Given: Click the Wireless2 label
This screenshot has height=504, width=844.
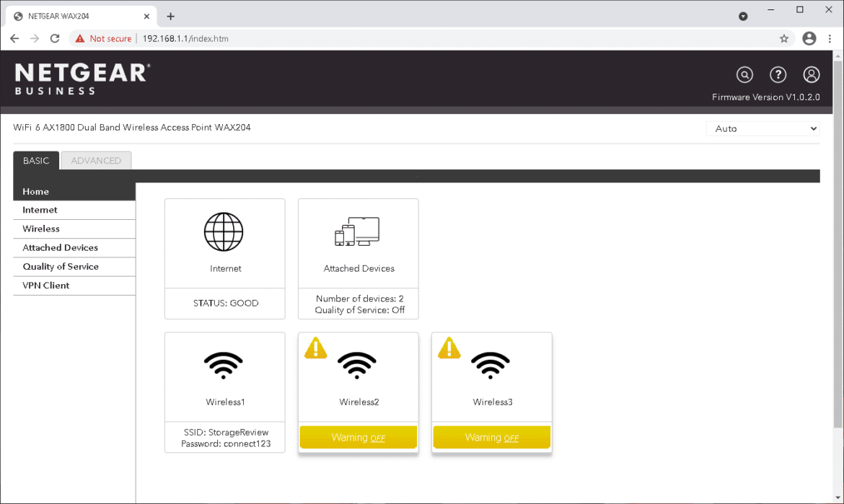Looking at the screenshot, I should click(x=359, y=402).
